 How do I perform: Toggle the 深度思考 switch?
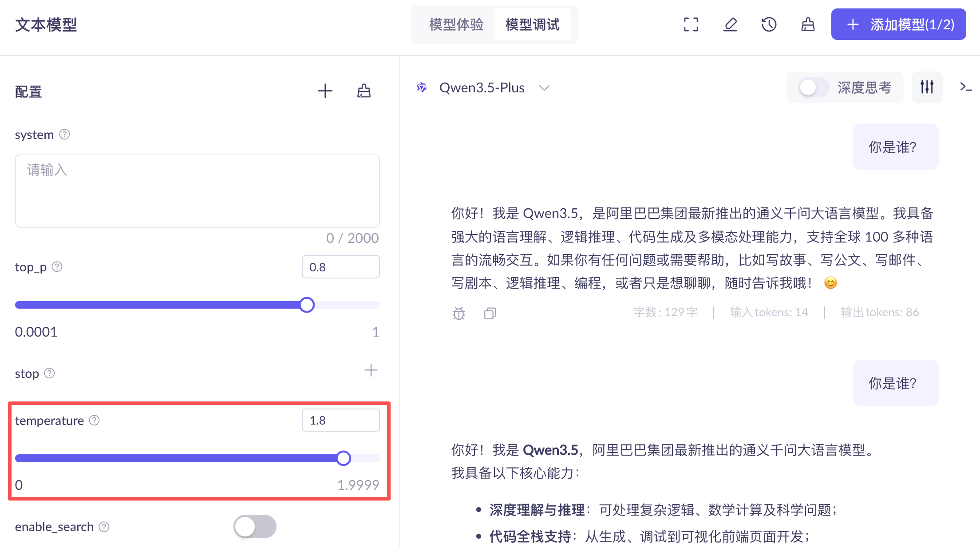point(814,87)
